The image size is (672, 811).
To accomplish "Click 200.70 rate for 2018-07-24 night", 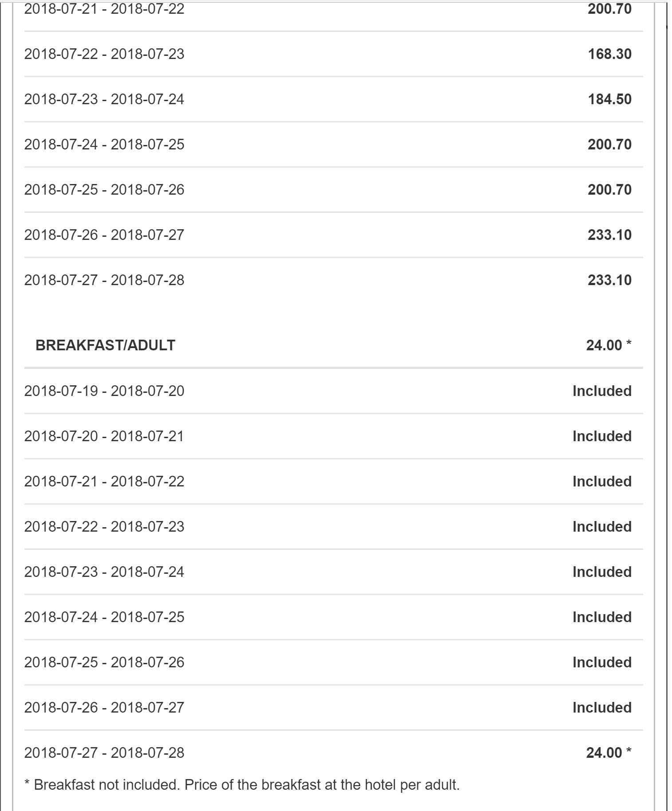I will (609, 145).
